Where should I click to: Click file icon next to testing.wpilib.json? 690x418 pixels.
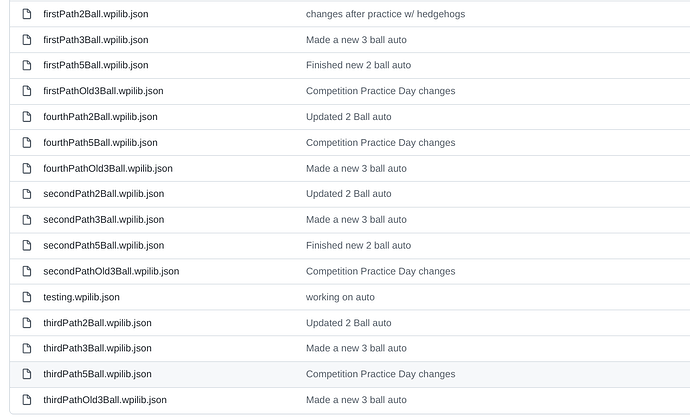27,297
